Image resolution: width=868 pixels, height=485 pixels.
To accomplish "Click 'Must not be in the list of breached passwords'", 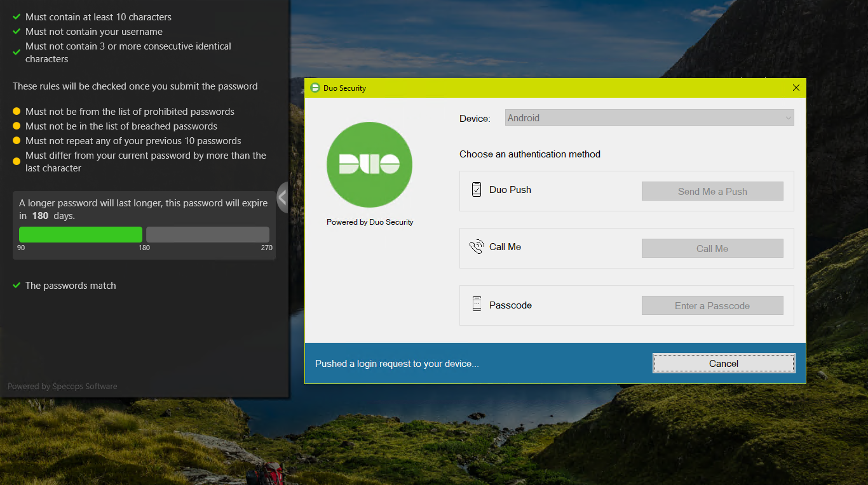I will click(x=121, y=126).
